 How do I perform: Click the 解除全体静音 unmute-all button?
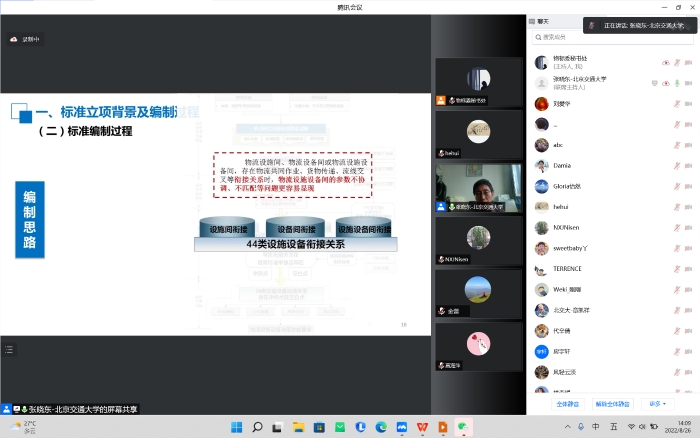coord(613,404)
